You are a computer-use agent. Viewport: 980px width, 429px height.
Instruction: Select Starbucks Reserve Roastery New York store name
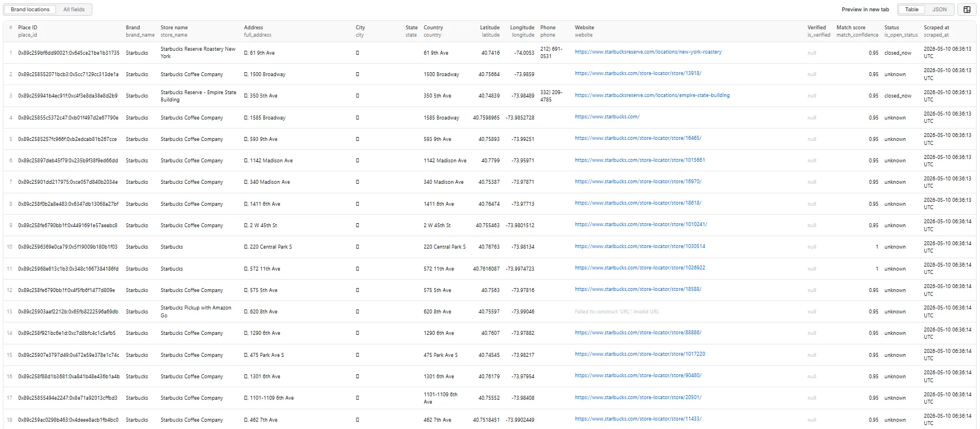click(x=198, y=52)
